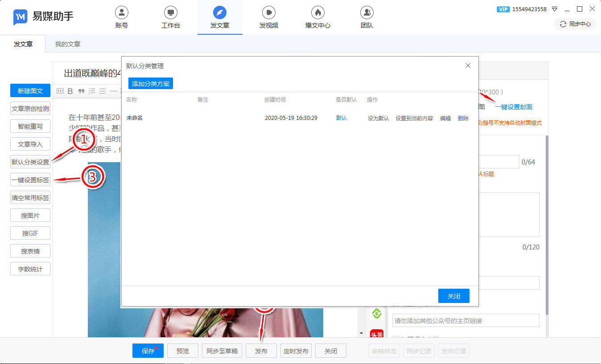
Task: Open the 爆文中心 flame icon
Action: tap(317, 12)
